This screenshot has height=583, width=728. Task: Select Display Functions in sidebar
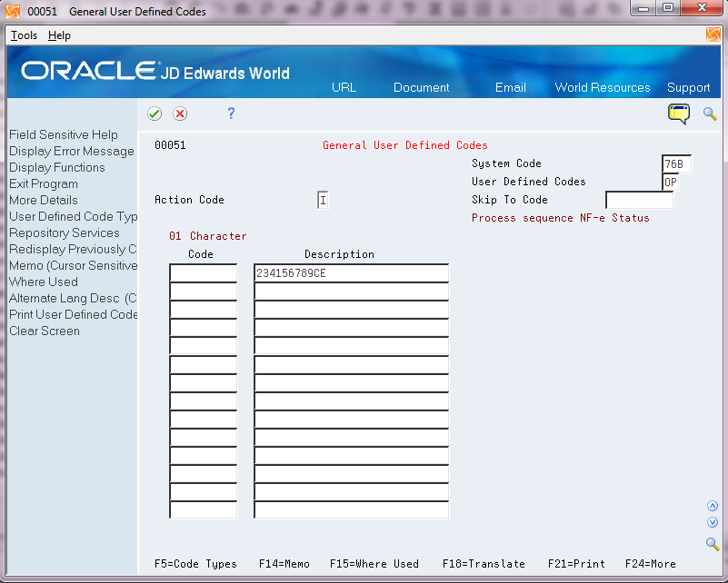point(57,167)
